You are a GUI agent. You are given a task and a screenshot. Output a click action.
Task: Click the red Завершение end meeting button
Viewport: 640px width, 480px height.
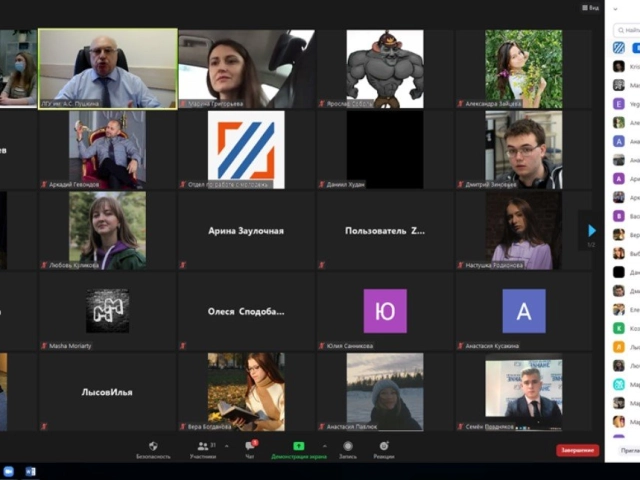578,450
